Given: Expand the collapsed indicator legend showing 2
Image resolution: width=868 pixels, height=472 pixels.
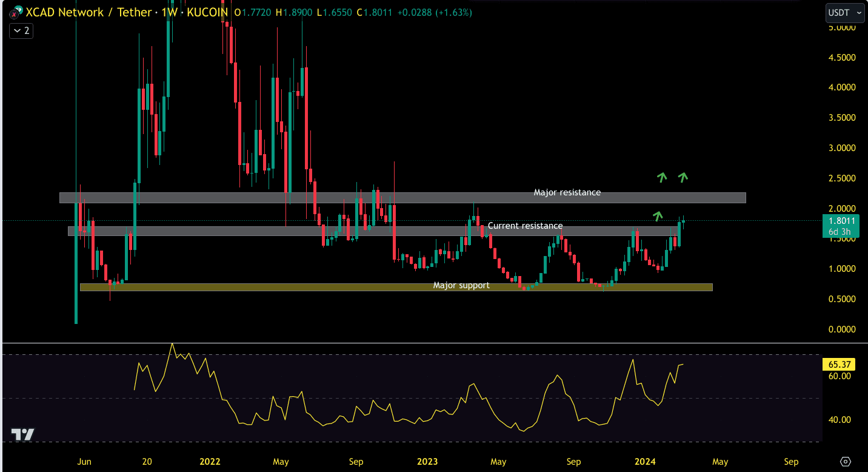Looking at the screenshot, I should pos(21,30).
